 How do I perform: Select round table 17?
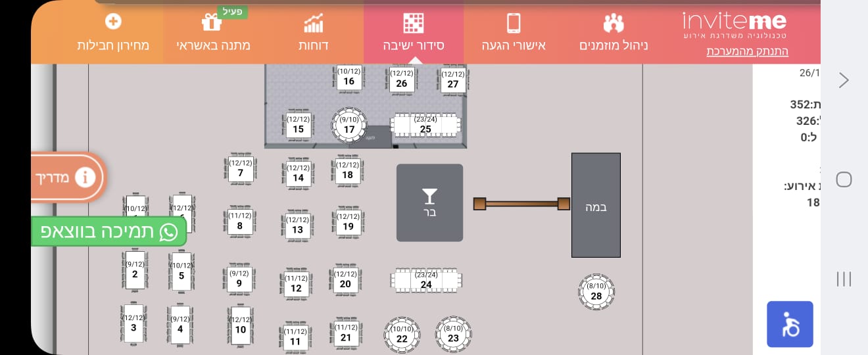349,125
